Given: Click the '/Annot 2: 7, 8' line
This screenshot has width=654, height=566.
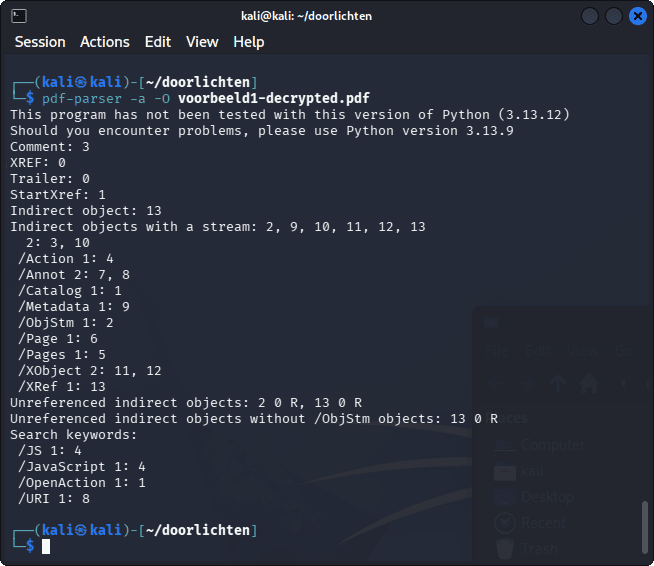Looking at the screenshot, I should pyautogui.click(x=74, y=274).
